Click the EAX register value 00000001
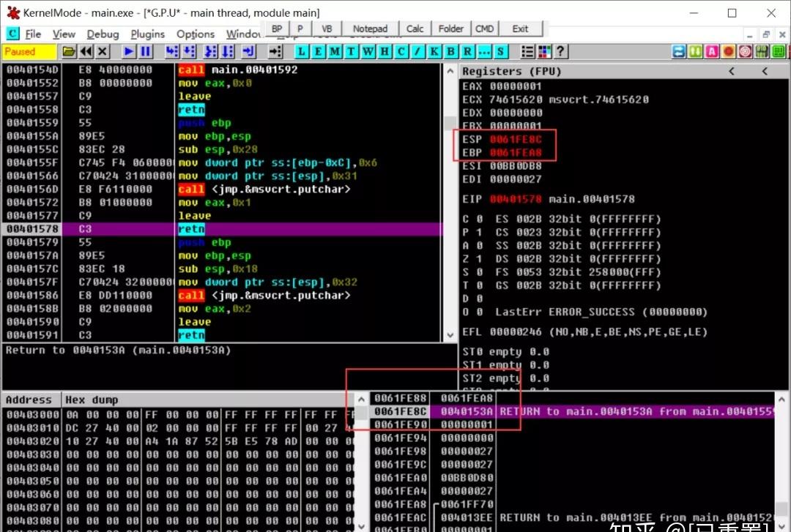 click(516, 86)
